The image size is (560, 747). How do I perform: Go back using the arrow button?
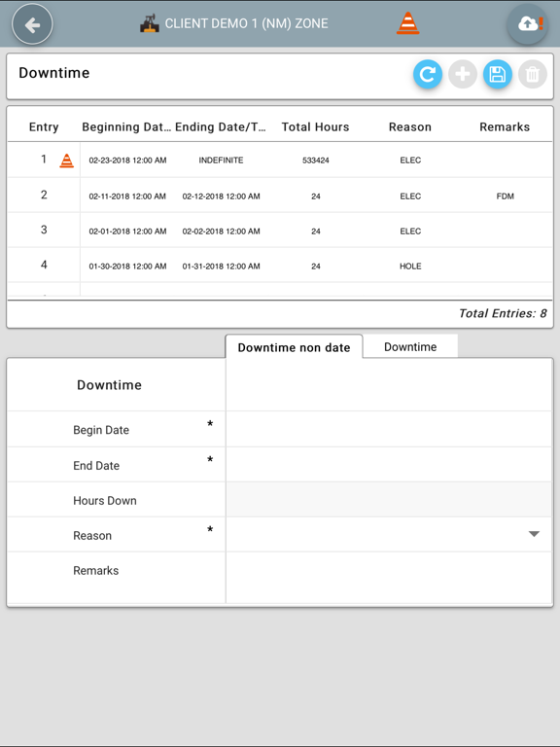(32, 24)
